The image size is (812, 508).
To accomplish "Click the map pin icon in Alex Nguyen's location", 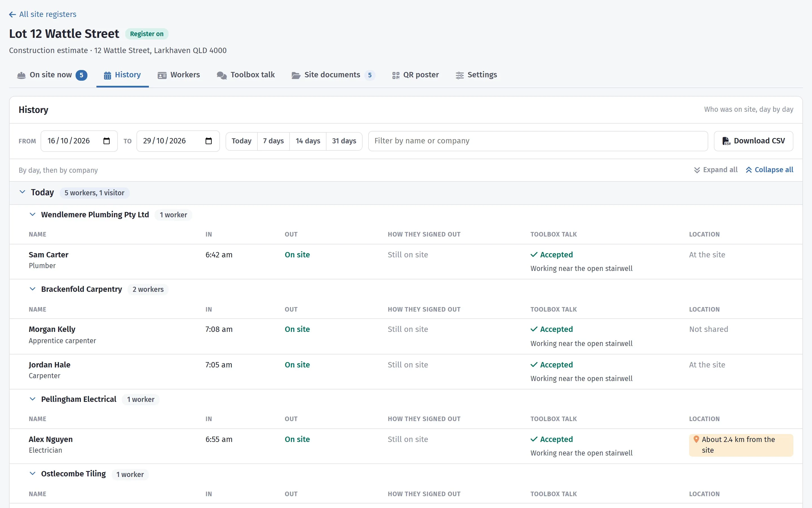I will pos(696,439).
